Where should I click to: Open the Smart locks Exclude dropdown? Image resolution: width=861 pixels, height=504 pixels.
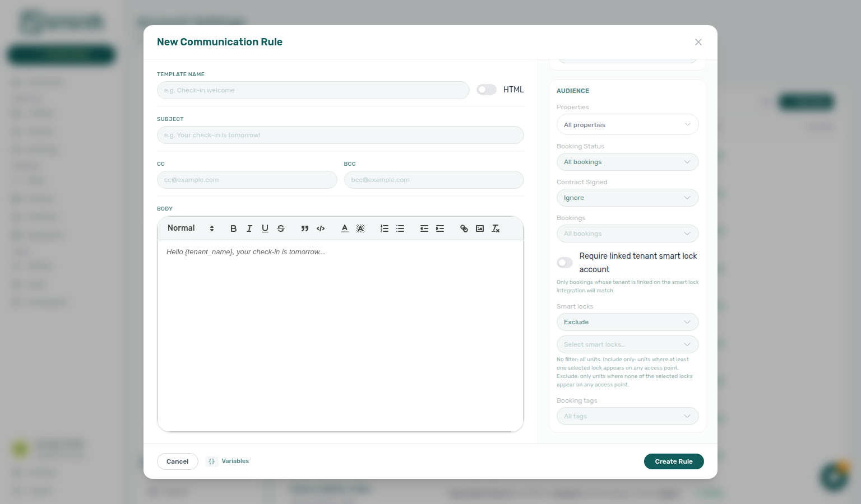point(628,322)
